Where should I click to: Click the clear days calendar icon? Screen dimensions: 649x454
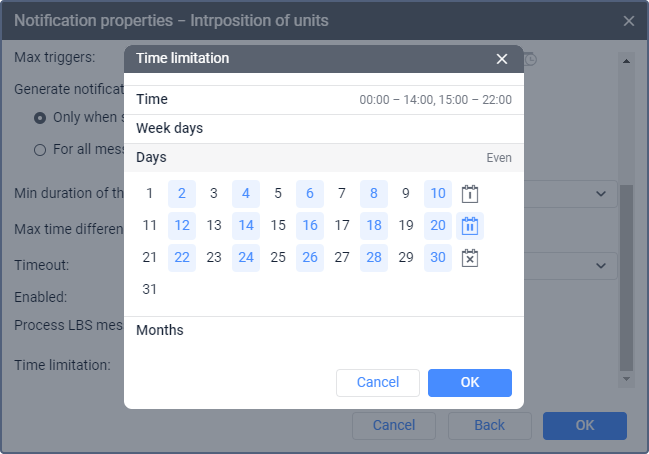[470, 258]
